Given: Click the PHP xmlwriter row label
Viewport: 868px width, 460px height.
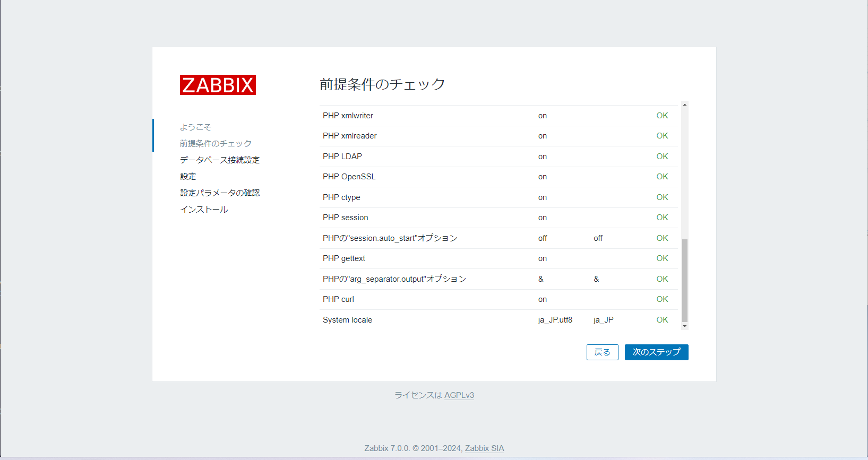Looking at the screenshot, I should pyautogui.click(x=348, y=116).
